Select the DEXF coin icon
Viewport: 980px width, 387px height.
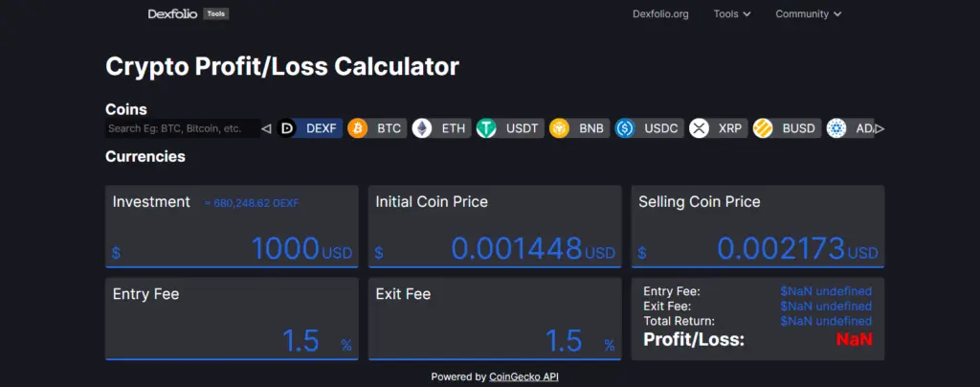pos(287,128)
